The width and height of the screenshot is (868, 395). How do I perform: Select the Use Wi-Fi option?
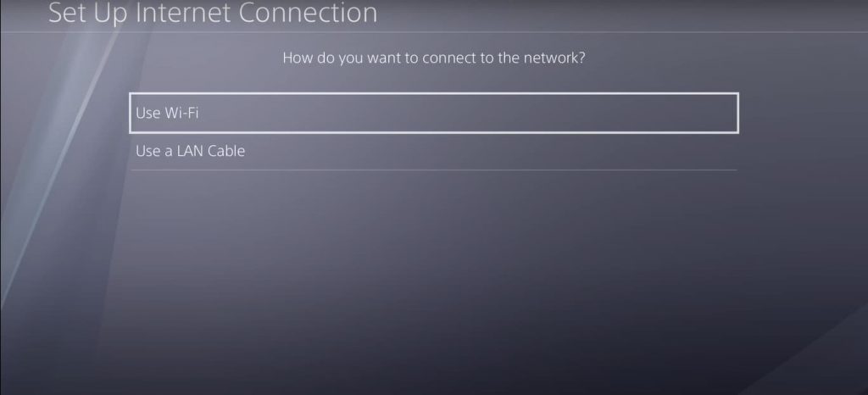point(433,113)
